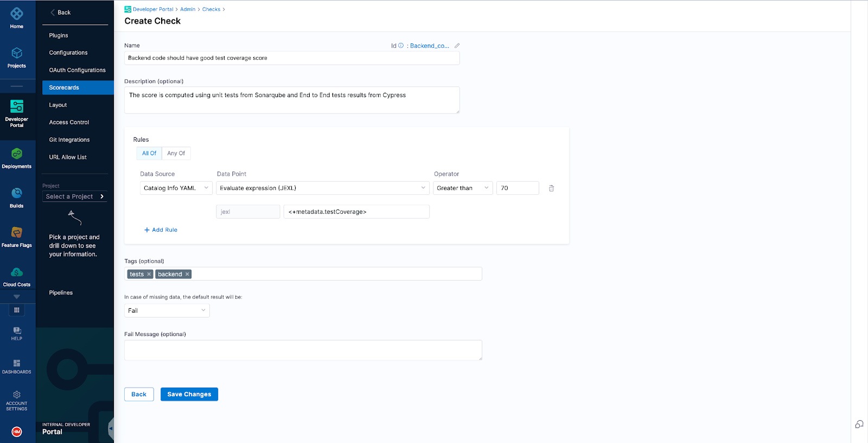
Task: Open the Access Control menu item
Action: 69,122
